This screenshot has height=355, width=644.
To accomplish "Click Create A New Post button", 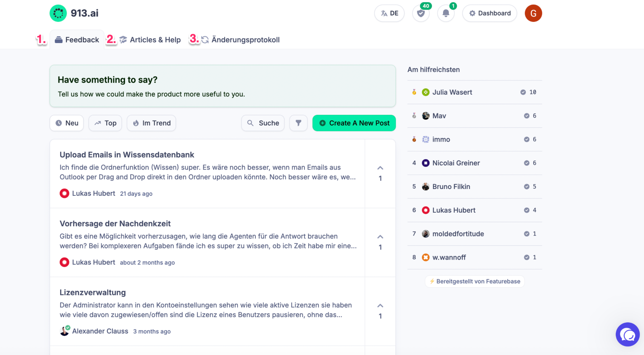I will point(354,123).
